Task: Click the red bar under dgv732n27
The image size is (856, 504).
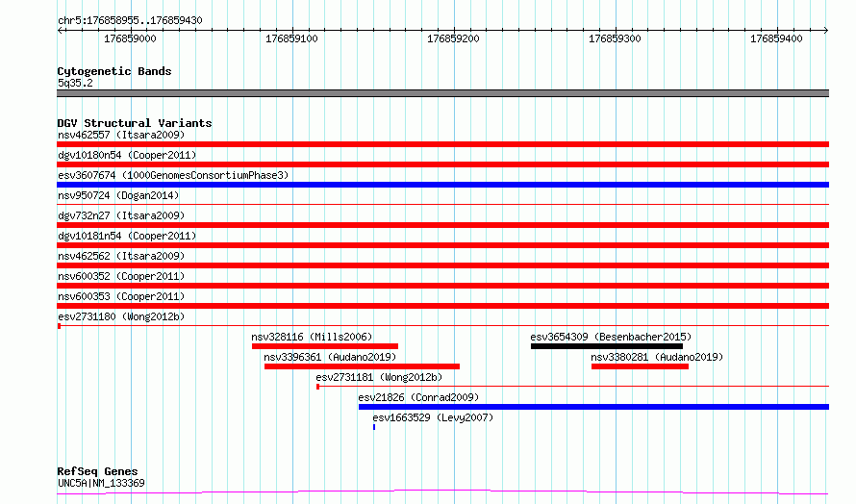Action: click(x=442, y=225)
